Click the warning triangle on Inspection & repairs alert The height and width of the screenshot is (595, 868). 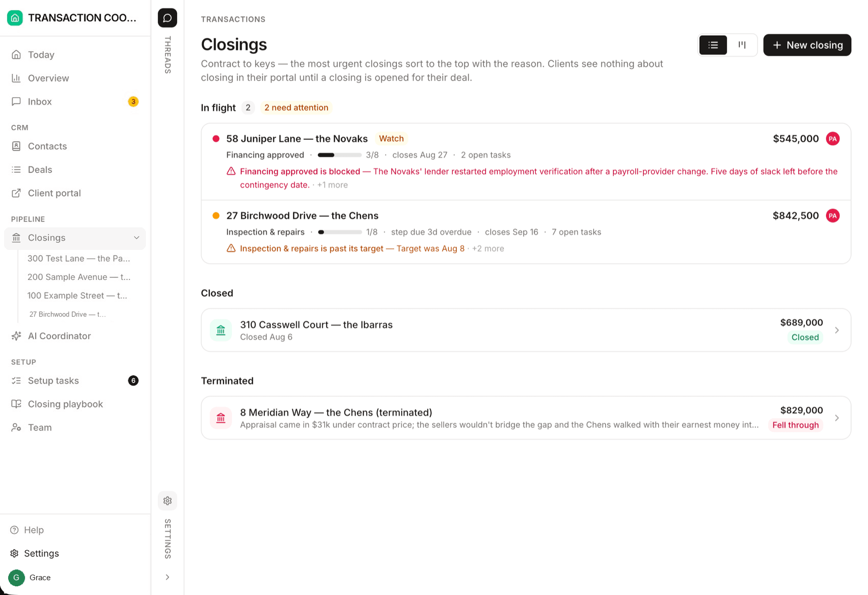coord(231,249)
